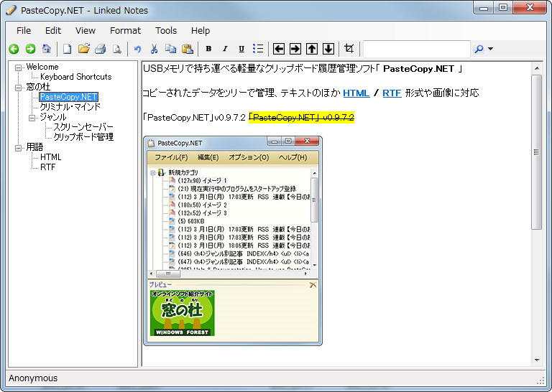
Task: Undo the last edit
Action: tap(137, 50)
